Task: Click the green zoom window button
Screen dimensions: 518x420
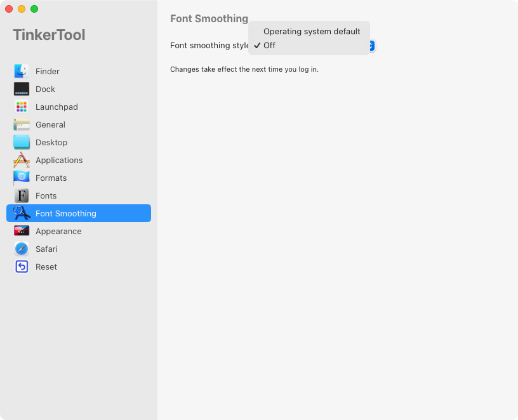Action: pyautogui.click(x=34, y=9)
